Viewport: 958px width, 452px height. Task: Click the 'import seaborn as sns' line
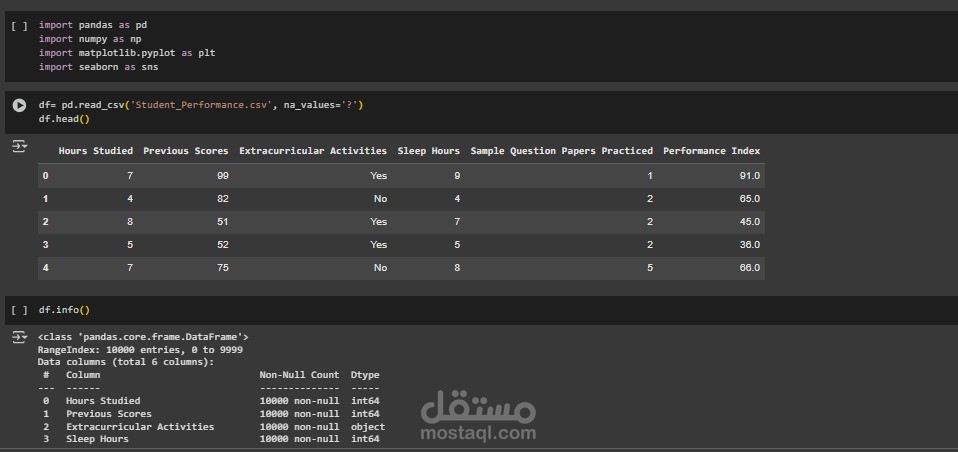click(98, 67)
